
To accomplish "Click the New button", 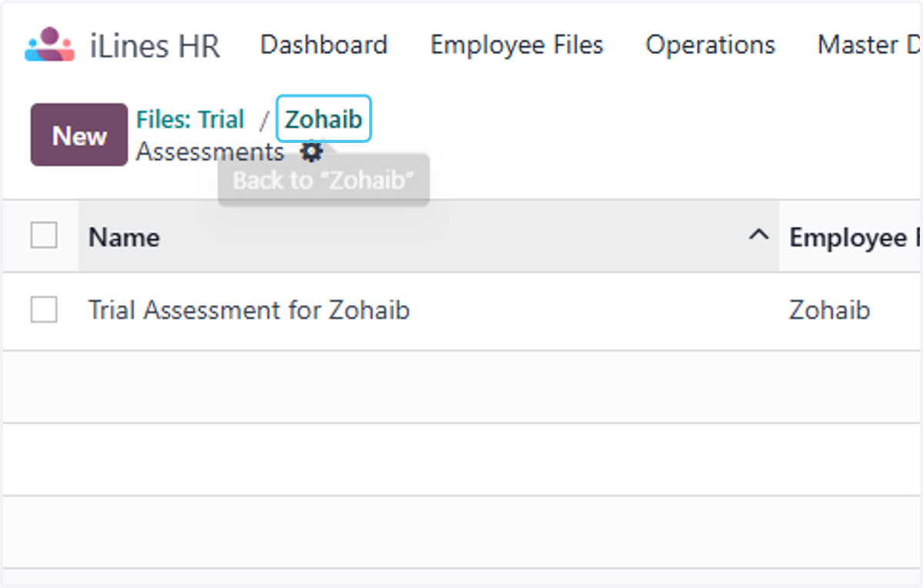I will [79, 135].
